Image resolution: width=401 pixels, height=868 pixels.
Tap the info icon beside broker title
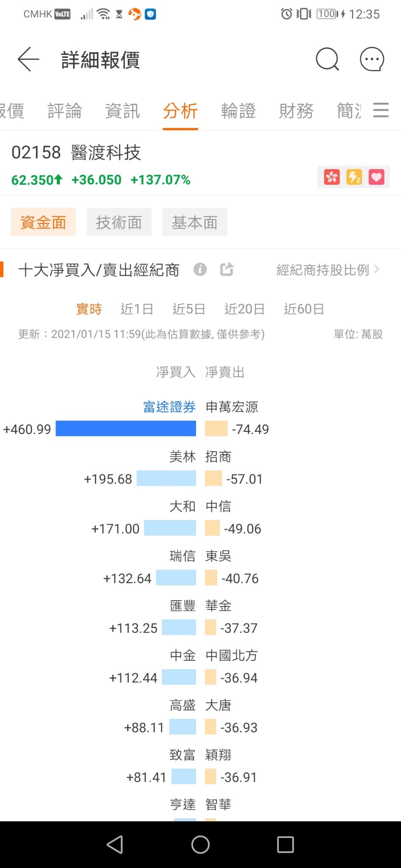pyautogui.click(x=200, y=270)
